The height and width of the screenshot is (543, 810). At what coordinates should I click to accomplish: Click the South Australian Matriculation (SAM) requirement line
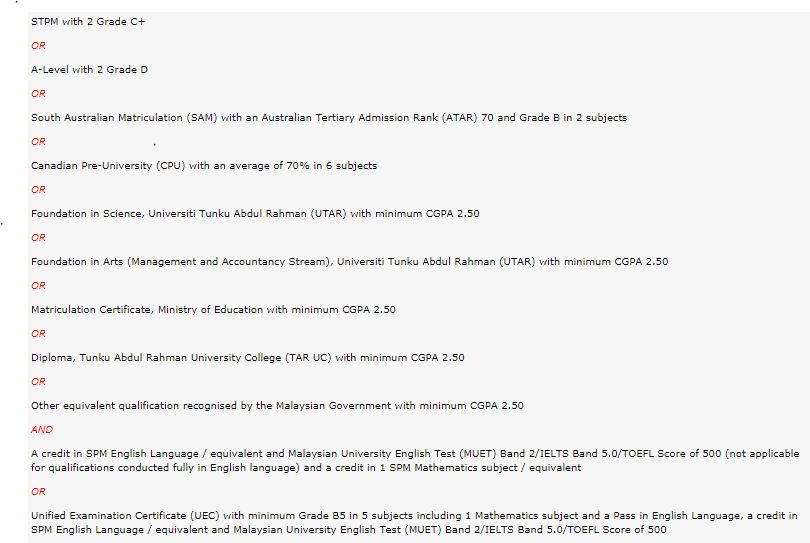(329, 118)
